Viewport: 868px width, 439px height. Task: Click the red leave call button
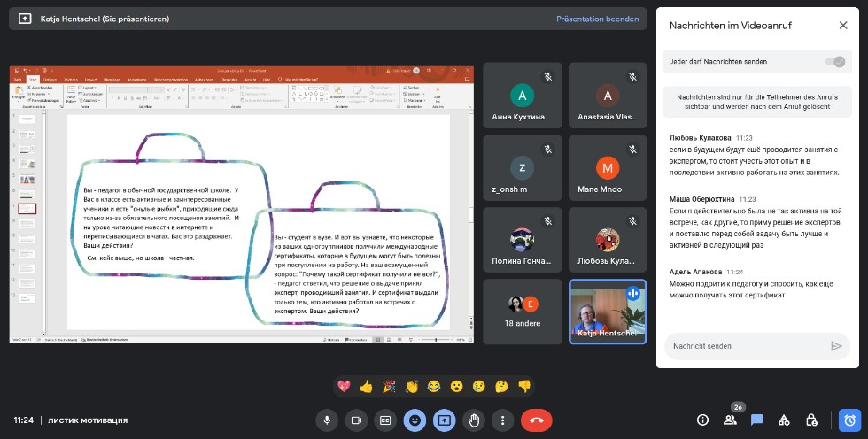click(537, 420)
